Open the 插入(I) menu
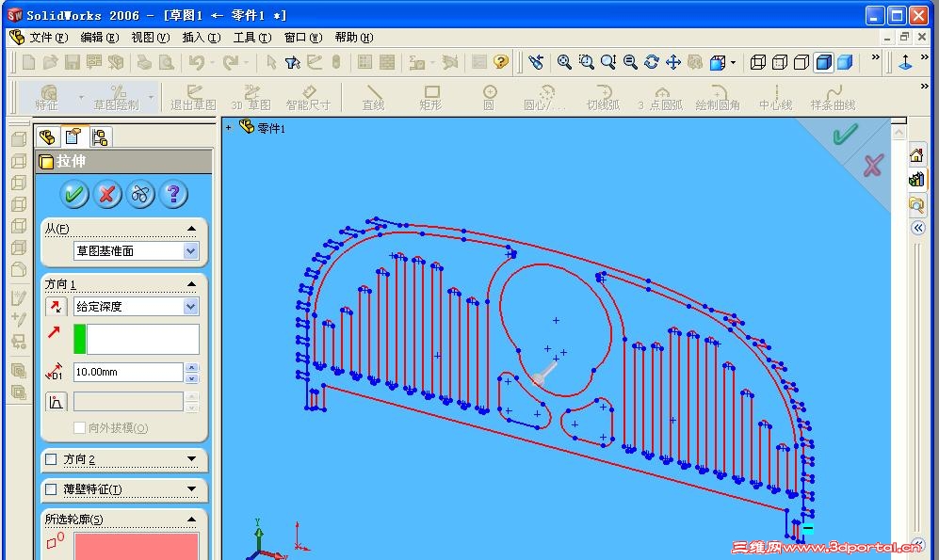The height and width of the screenshot is (560, 939). [x=202, y=37]
